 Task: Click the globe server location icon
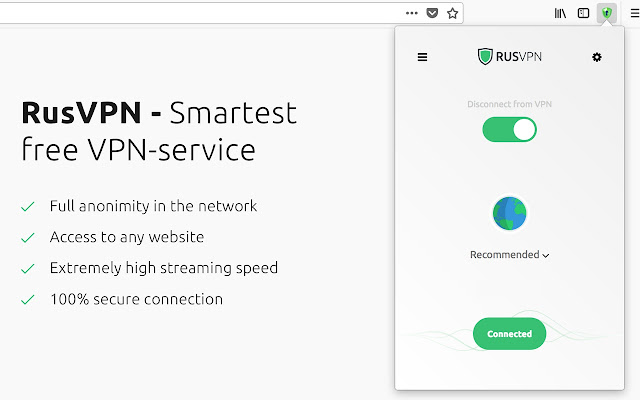tap(509, 213)
